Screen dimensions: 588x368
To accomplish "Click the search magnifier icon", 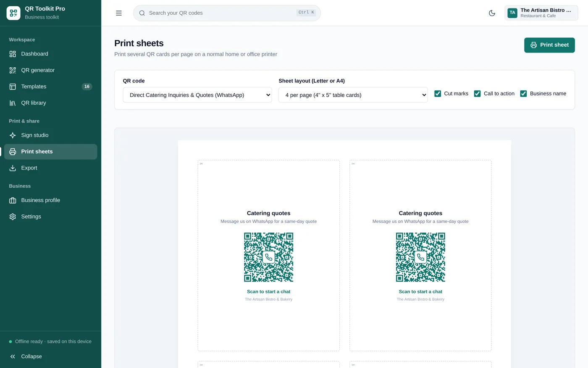I will [142, 13].
